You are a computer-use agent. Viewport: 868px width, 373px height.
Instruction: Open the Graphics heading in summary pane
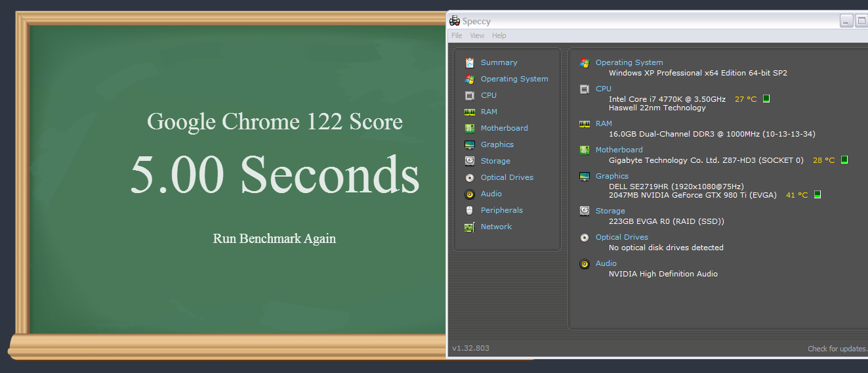[x=612, y=176]
